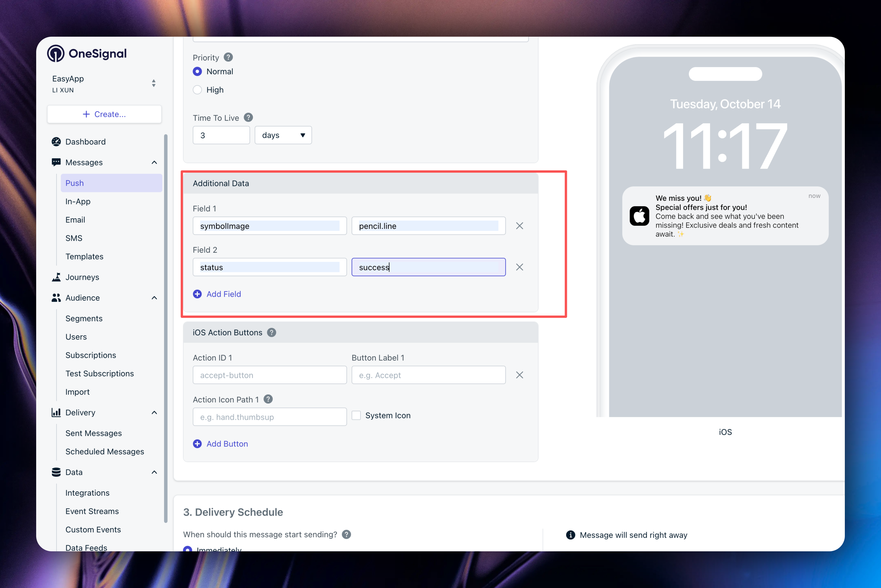Enable the System Icon checkbox

pos(356,415)
